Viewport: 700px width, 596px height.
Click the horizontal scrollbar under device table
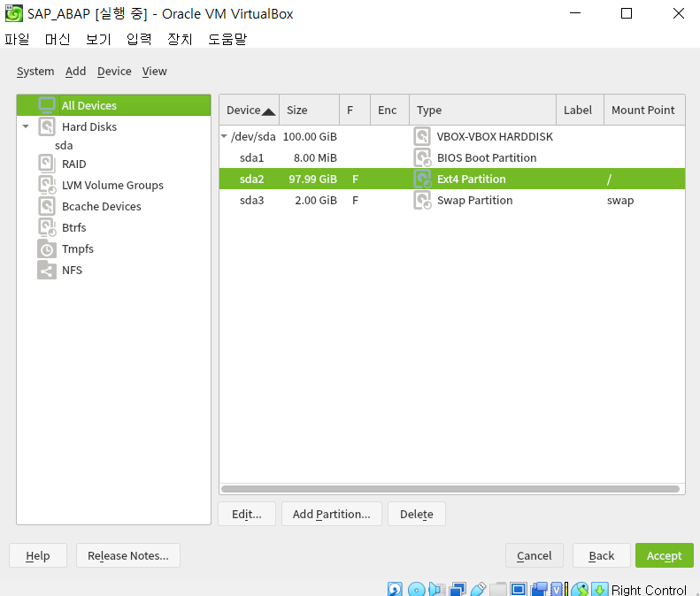(x=450, y=489)
